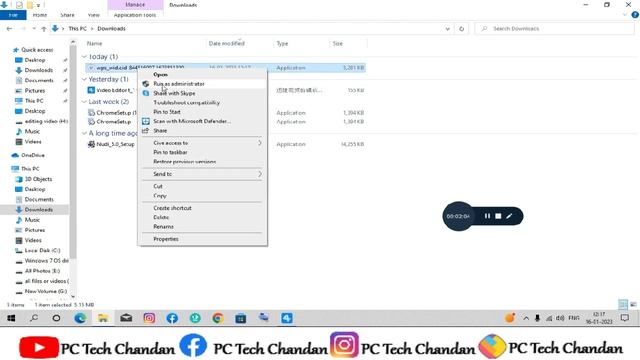
Task: Open 3D Objects in navigation pane
Action: tap(38, 179)
